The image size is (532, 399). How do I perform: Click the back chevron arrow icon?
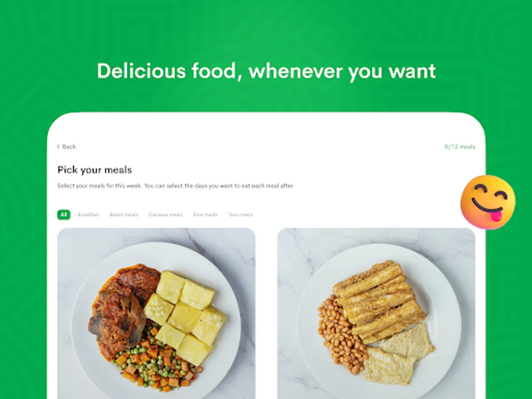click(x=59, y=147)
